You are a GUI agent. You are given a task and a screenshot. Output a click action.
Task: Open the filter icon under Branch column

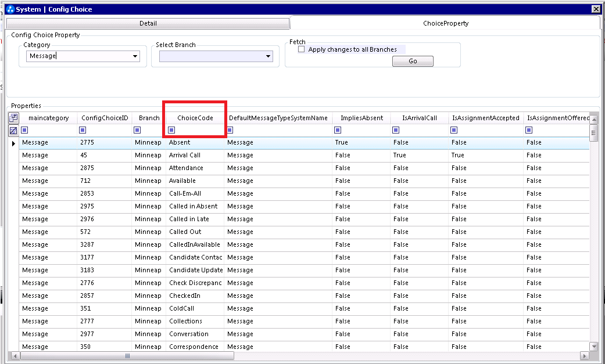click(x=137, y=130)
